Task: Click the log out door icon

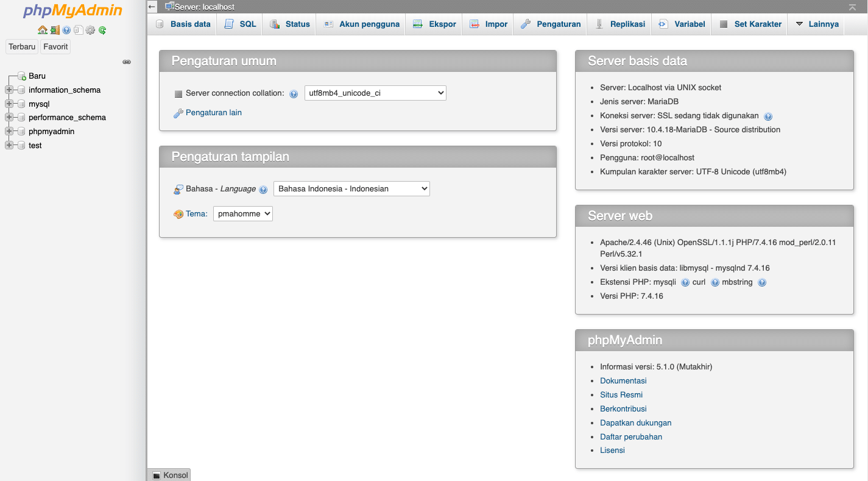Action: tap(55, 30)
